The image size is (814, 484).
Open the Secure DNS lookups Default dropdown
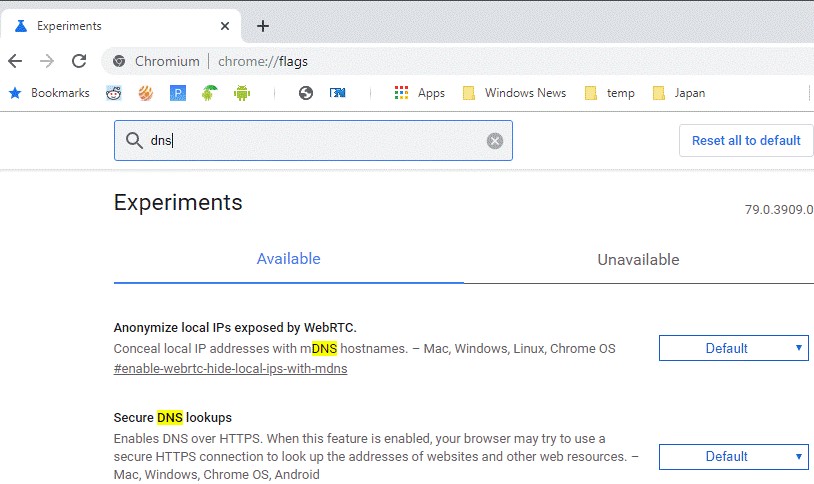733,456
